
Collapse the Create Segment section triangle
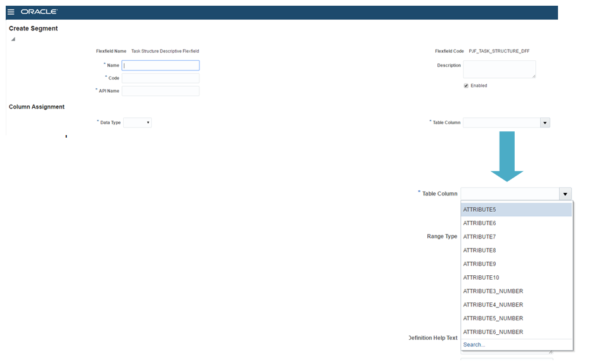coord(13,39)
